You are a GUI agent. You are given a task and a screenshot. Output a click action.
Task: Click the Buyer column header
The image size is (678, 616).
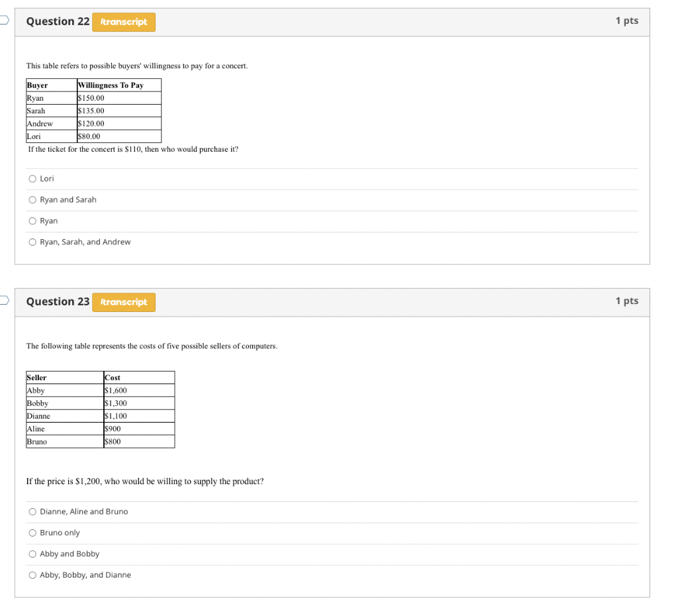tap(52, 85)
